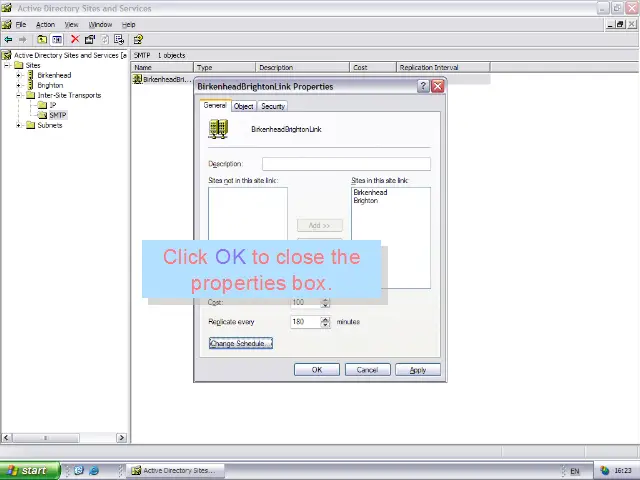Open Properties via the toolbar icon

(x=90, y=39)
